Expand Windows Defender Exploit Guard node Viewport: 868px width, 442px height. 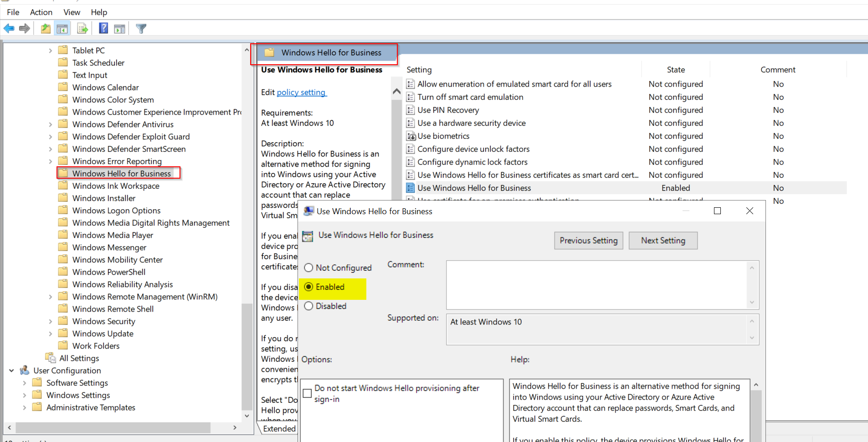pos(51,137)
